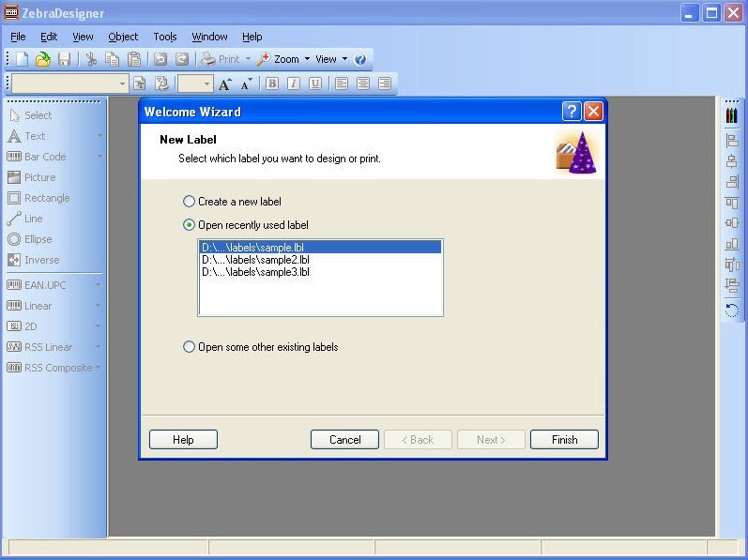This screenshot has width=748, height=560.
Task: Click the Finish button
Action: click(564, 439)
